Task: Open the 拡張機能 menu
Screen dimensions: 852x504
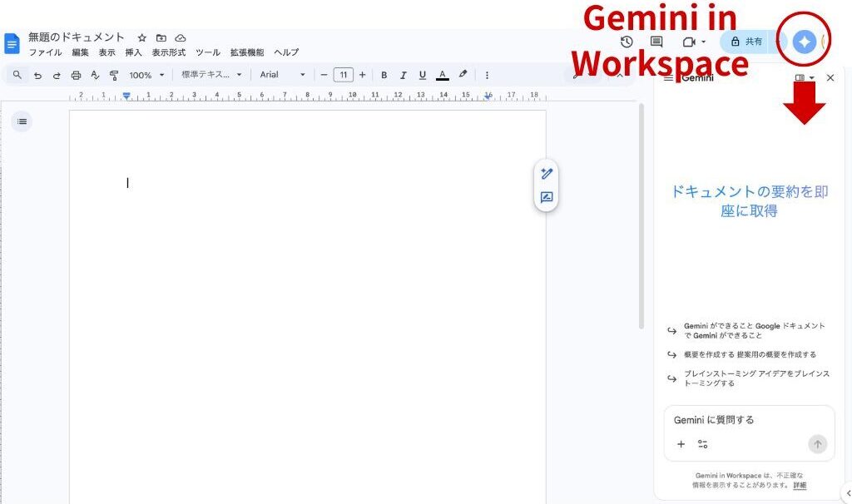Action: tap(247, 52)
